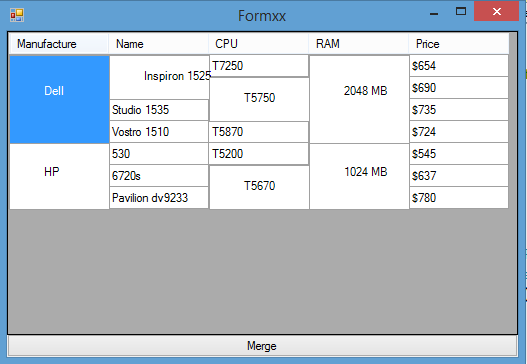Click the Manufacture column header
This screenshot has width=527, height=364.
(59, 44)
